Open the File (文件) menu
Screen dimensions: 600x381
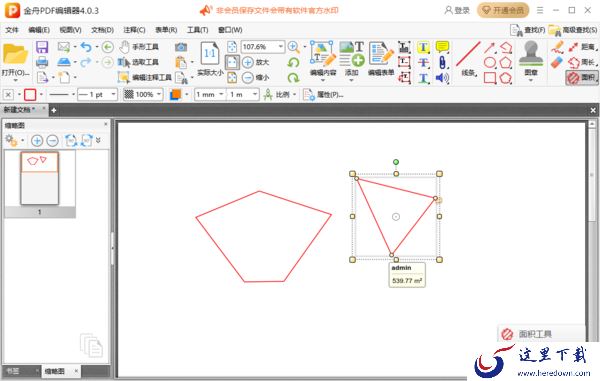(x=12, y=30)
